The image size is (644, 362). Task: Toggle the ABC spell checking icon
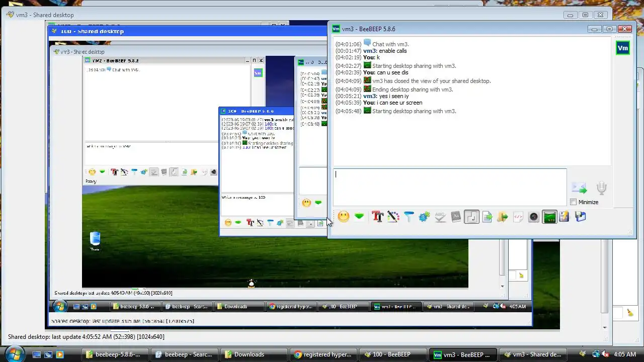(440, 217)
